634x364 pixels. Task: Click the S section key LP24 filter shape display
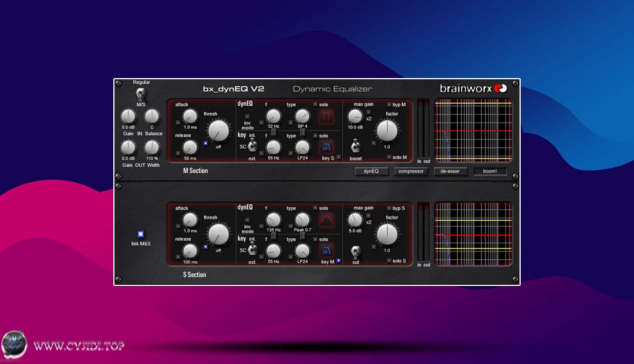[327, 251]
